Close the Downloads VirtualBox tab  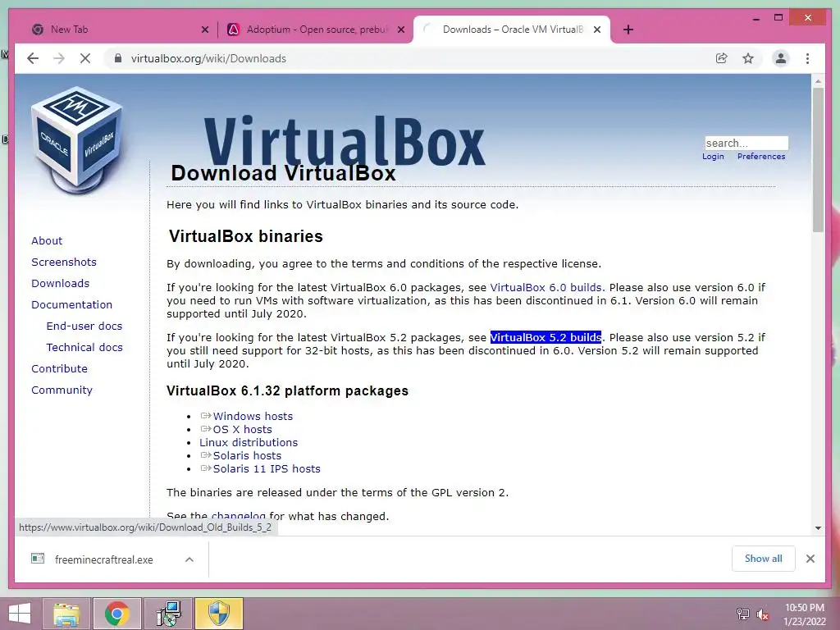(x=597, y=30)
